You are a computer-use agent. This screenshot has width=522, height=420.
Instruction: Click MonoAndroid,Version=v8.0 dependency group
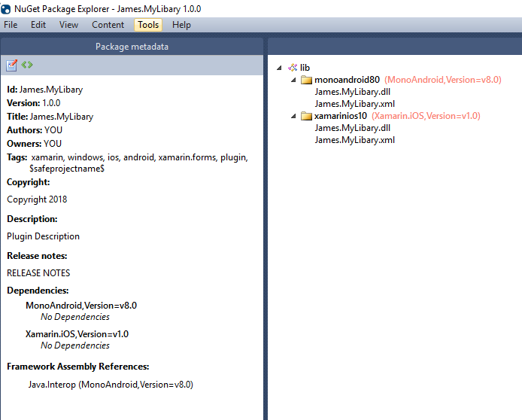[x=81, y=305]
